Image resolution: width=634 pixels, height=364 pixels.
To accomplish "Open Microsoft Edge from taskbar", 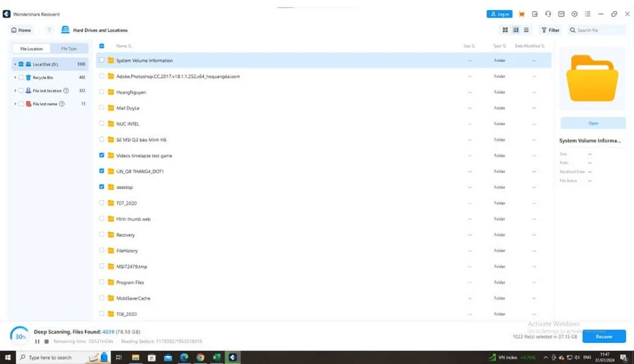I will 184,358.
